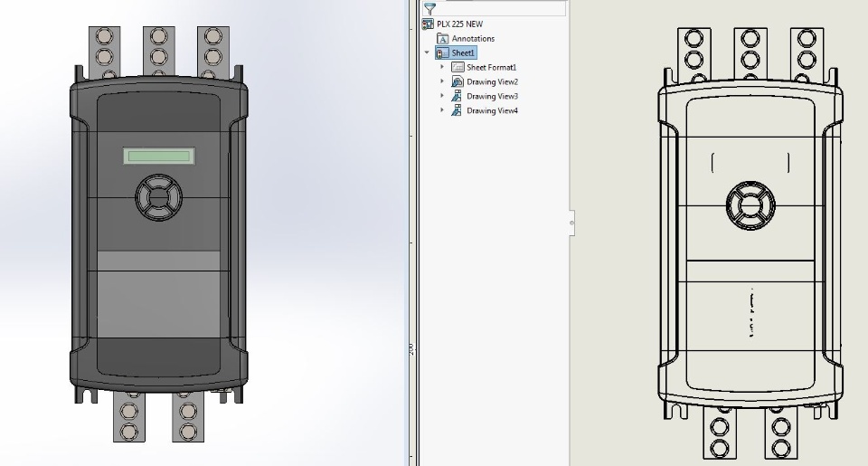
Task: Click the filter funnel icon above the tree
Action: coord(429,8)
